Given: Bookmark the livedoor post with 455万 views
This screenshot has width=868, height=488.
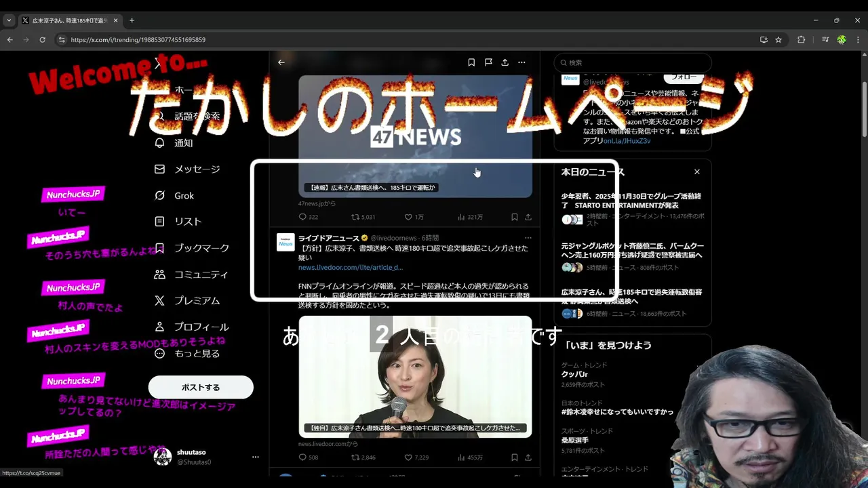Looking at the screenshot, I should pyautogui.click(x=515, y=457).
